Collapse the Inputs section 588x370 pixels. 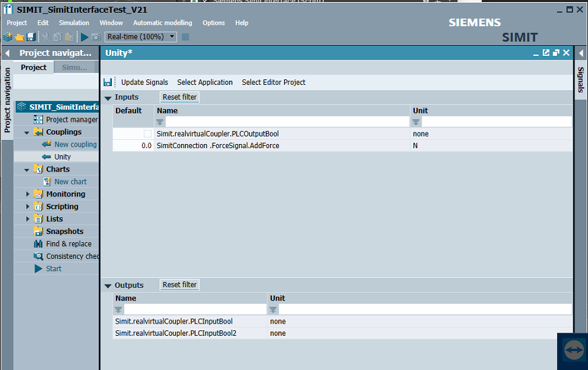point(108,98)
